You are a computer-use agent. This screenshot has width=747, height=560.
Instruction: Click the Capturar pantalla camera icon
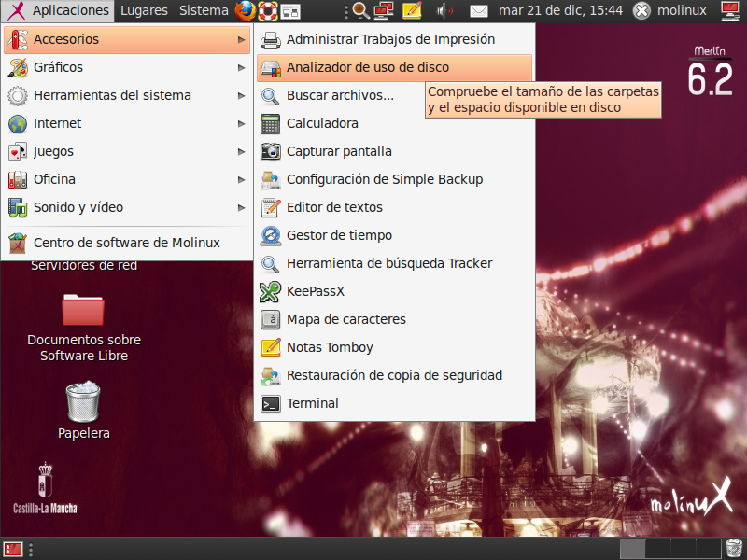point(271,152)
